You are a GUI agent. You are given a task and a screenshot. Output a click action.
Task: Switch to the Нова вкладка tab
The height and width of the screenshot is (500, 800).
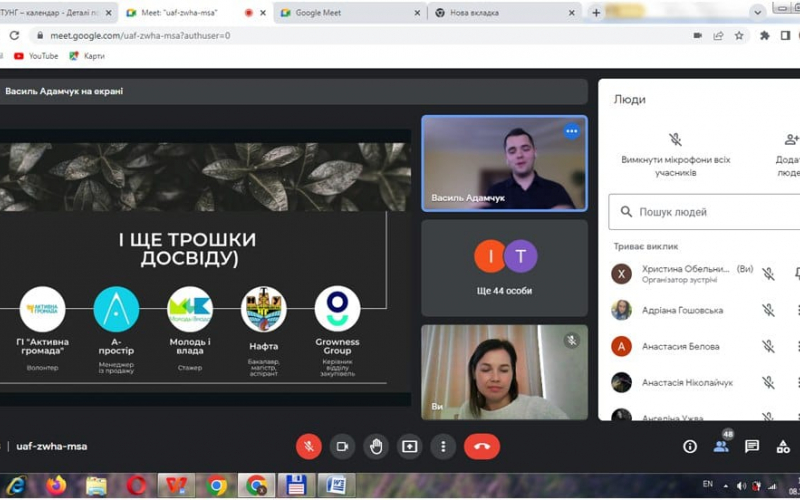pos(505,13)
